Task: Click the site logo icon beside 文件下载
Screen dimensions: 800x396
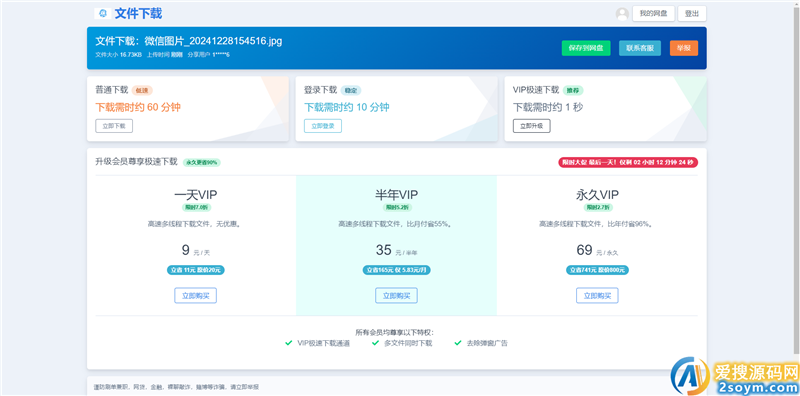Action: click(103, 13)
